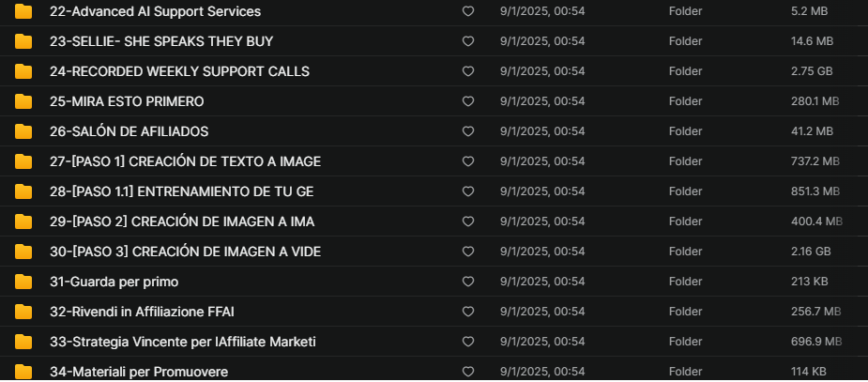Click the 2.16 GB size of 30-[PASO 3]

pyautogui.click(x=811, y=252)
